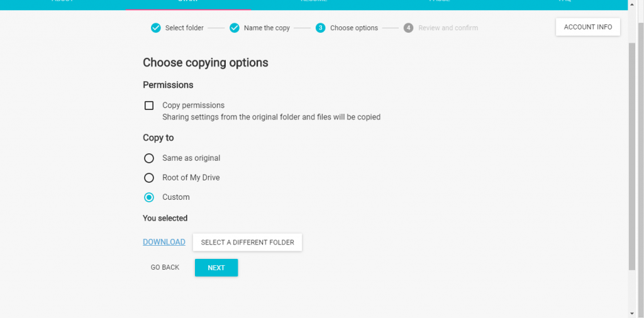The height and width of the screenshot is (318, 644).
Task: Click the scrollbar up arrow
Action: (x=632, y=3)
